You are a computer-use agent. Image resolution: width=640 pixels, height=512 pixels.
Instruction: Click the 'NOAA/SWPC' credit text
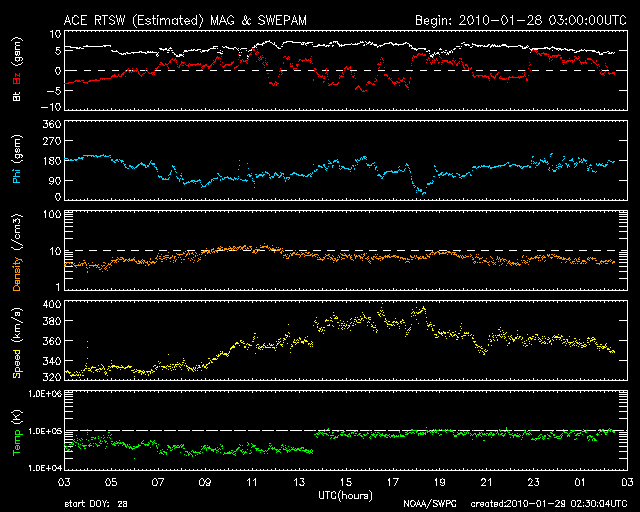(x=430, y=504)
